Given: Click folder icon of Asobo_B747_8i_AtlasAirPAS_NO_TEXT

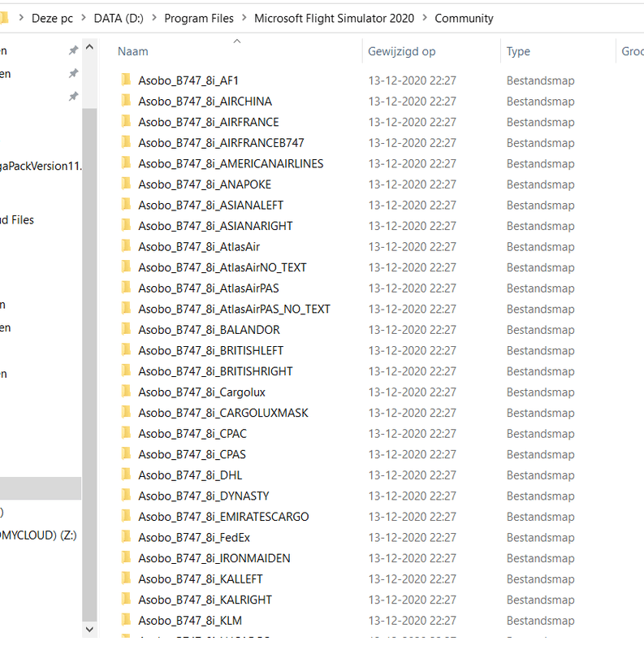Looking at the screenshot, I should point(126,308).
